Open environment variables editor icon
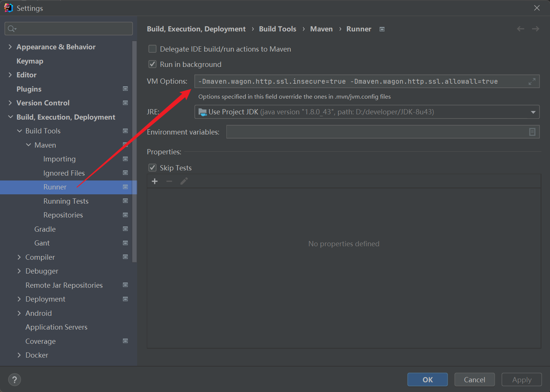The width and height of the screenshot is (550, 392). [x=532, y=132]
